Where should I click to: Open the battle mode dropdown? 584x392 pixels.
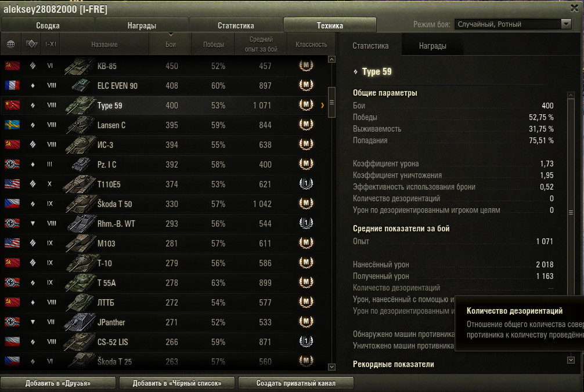513,24
